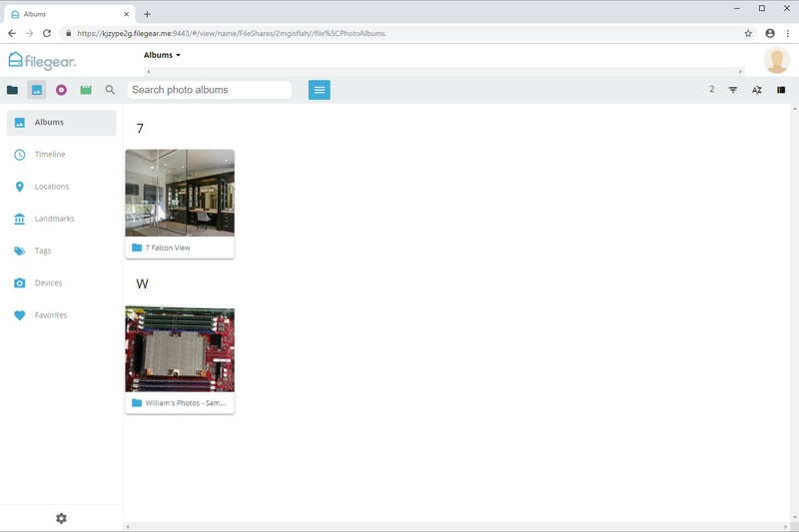Reload the page
799x532 pixels.
pos(47,33)
